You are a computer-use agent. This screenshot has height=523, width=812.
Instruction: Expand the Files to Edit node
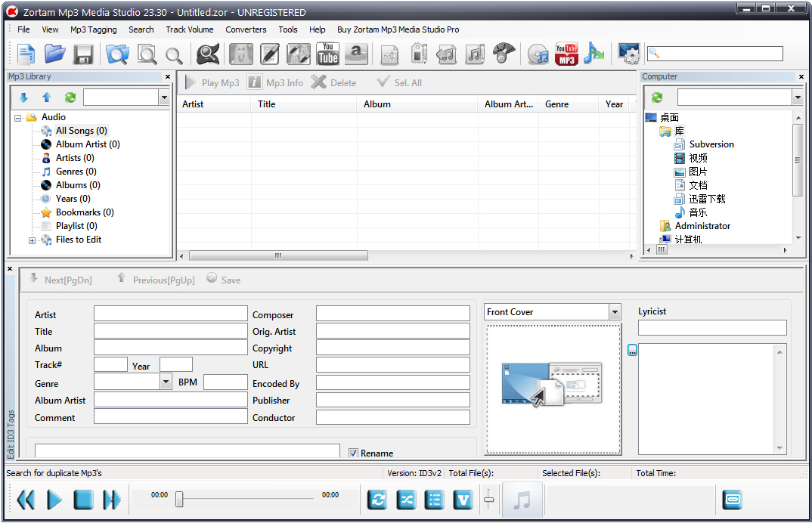tap(32, 240)
